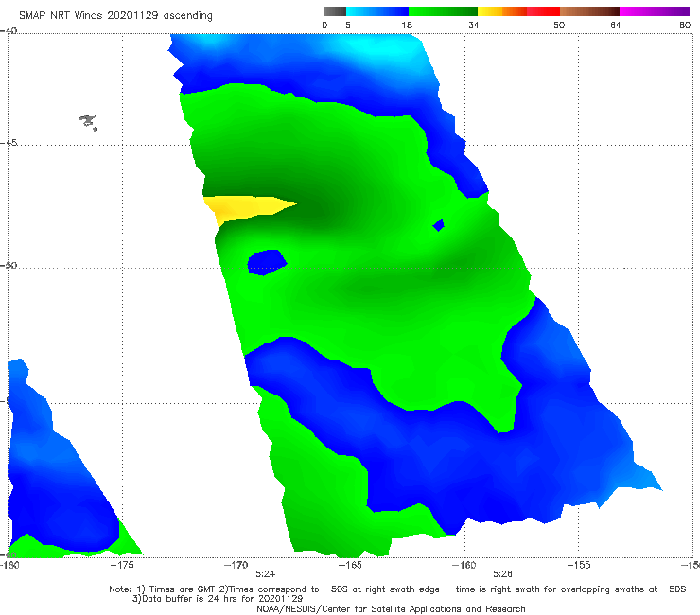Click the yellow portion of the color bar
This screenshot has height=615, width=700.
click(x=490, y=11)
